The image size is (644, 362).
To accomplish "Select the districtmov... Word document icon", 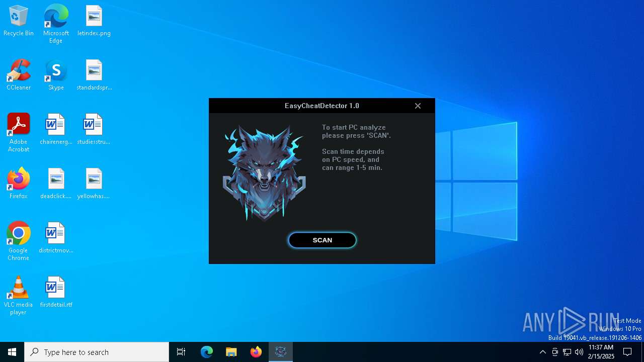I will click(x=56, y=238).
